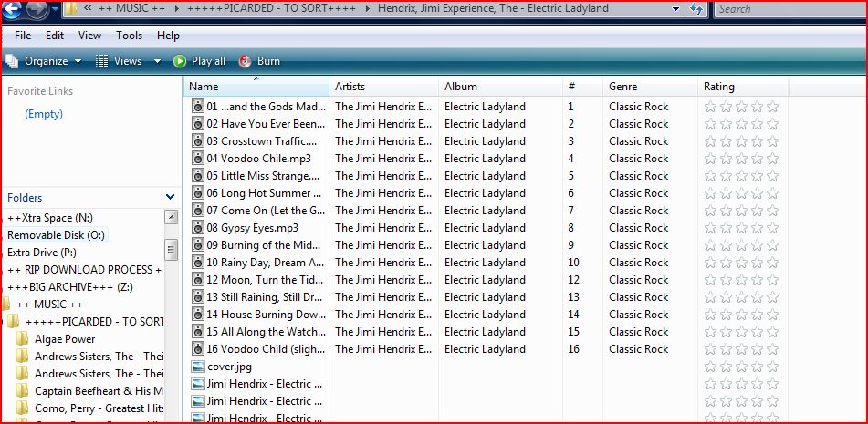Expand the Views dropdown arrow
This screenshot has height=424, width=868.
pyautogui.click(x=157, y=61)
